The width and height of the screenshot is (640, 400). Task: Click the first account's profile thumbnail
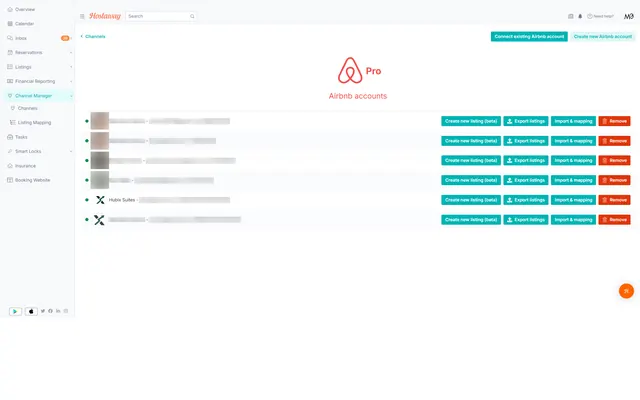[x=100, y=121]
